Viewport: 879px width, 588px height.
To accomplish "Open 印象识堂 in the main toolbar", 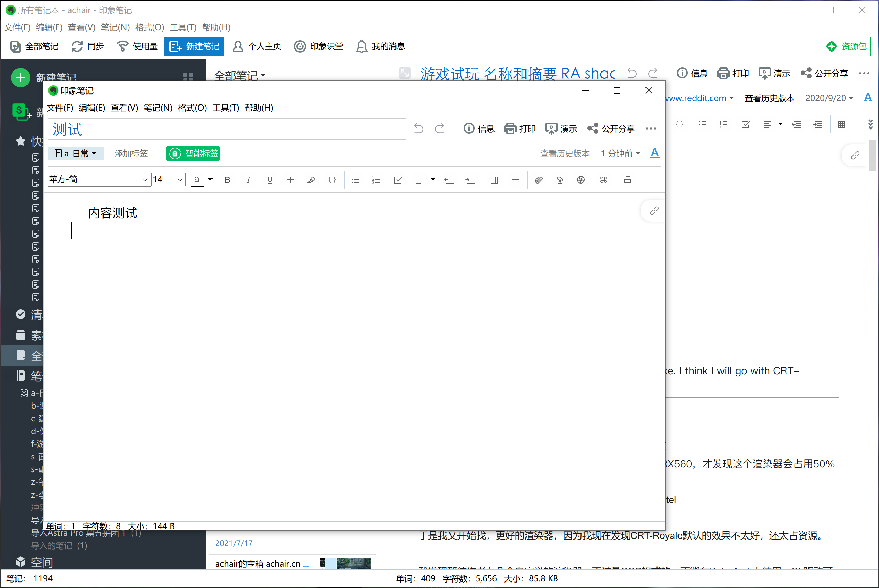I will pos(318,46).
